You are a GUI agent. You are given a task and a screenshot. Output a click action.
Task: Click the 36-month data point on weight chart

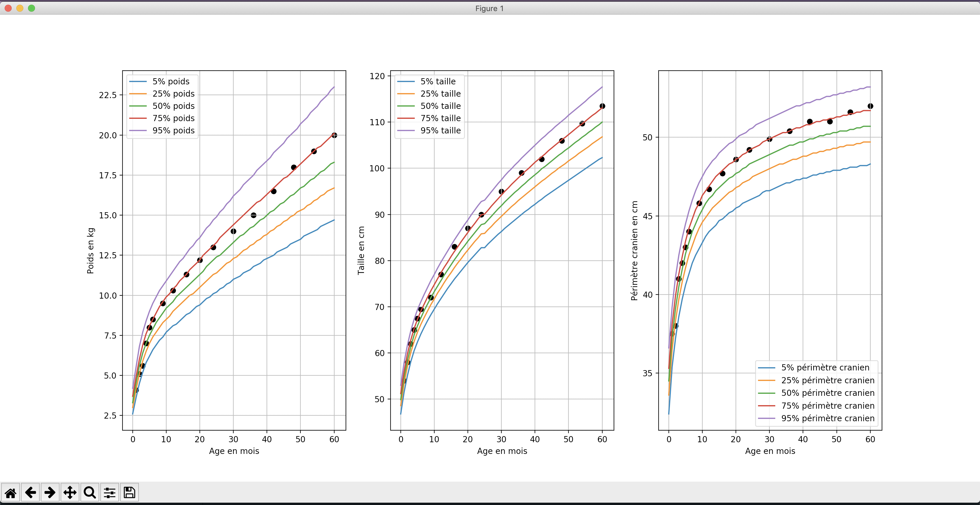pos(254,215)
